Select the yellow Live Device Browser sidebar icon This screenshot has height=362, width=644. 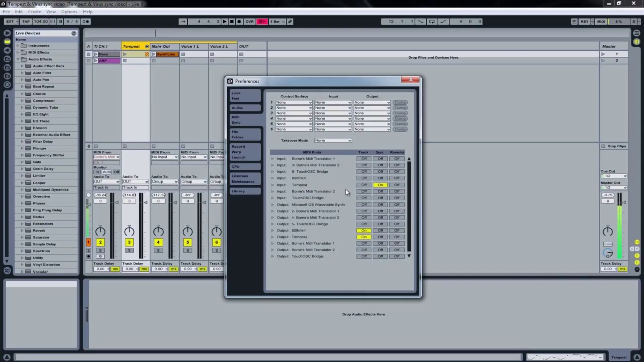7,42
